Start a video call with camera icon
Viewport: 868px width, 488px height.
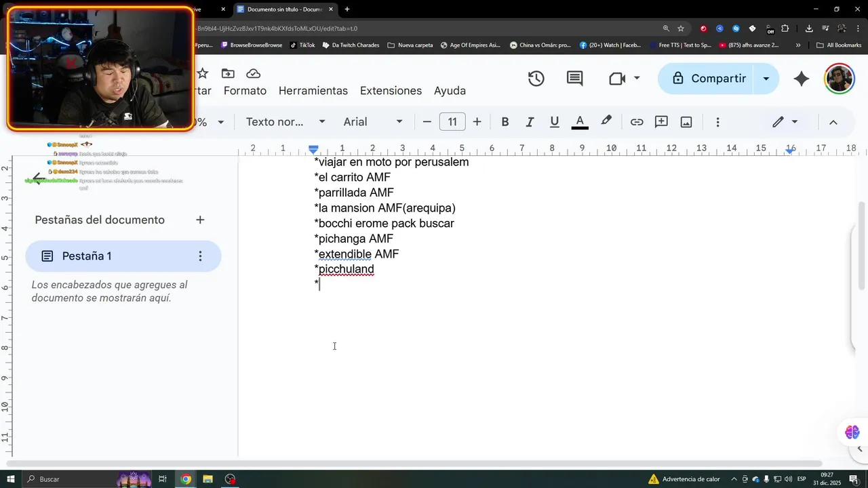(616, 79)
